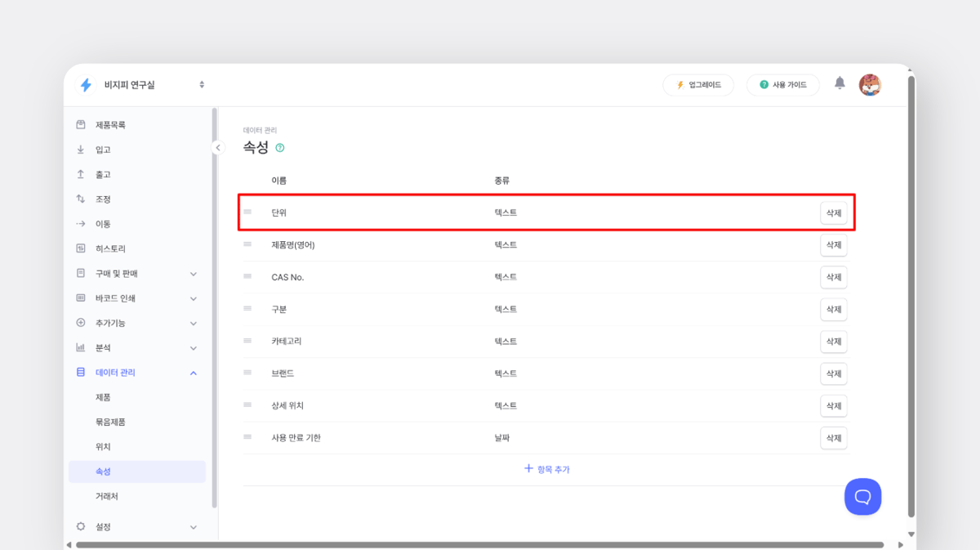Open the workspace switcher dropdown

[x=201, y=84]
